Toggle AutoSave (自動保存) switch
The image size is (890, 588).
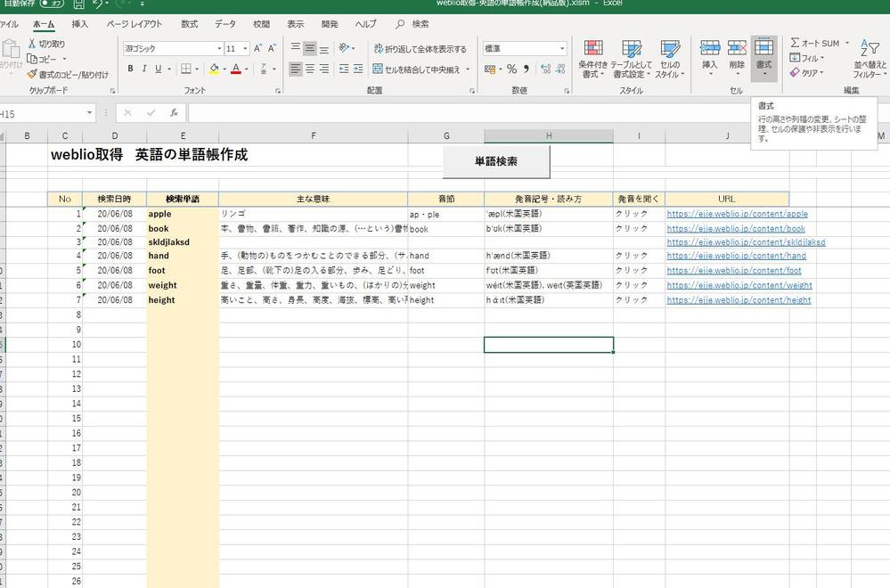(x=52, y=4)
